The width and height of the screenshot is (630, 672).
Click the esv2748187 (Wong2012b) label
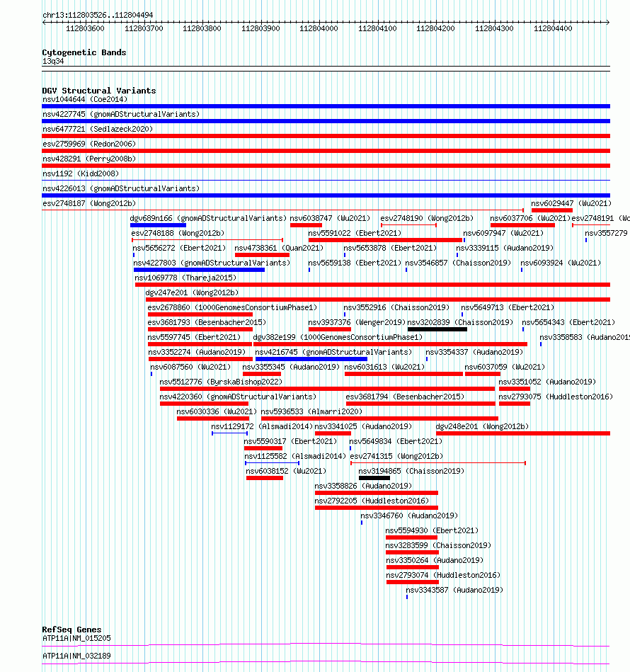89,203
